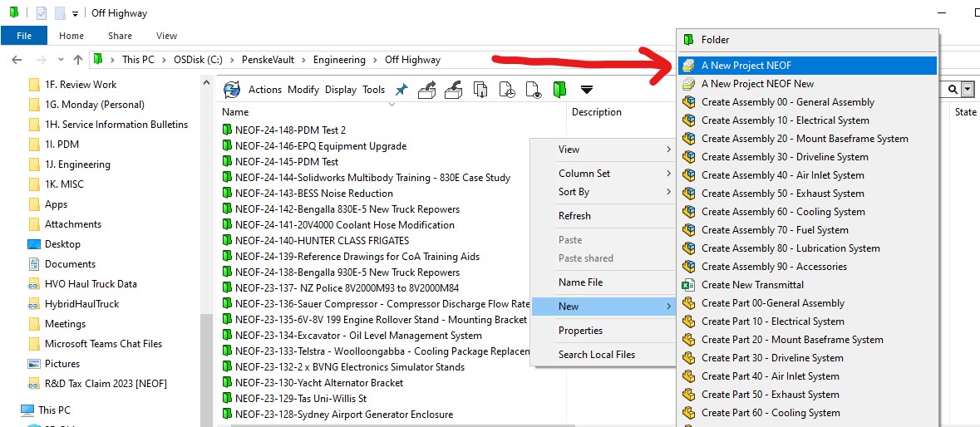
Task: Open the black triangle toolbar overflow menu
Action: coord(586,90)
